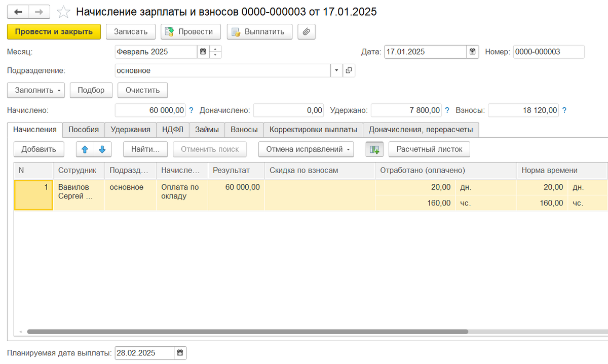Screen dimensions: 608x364
Task: Switch to the Пособия tab
Action: (84, 130)
